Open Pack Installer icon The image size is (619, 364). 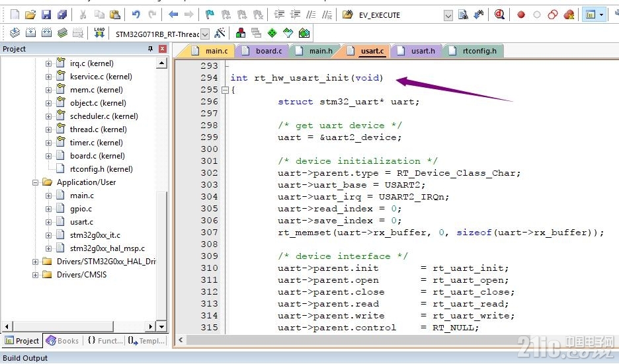[x=304, y=33]
